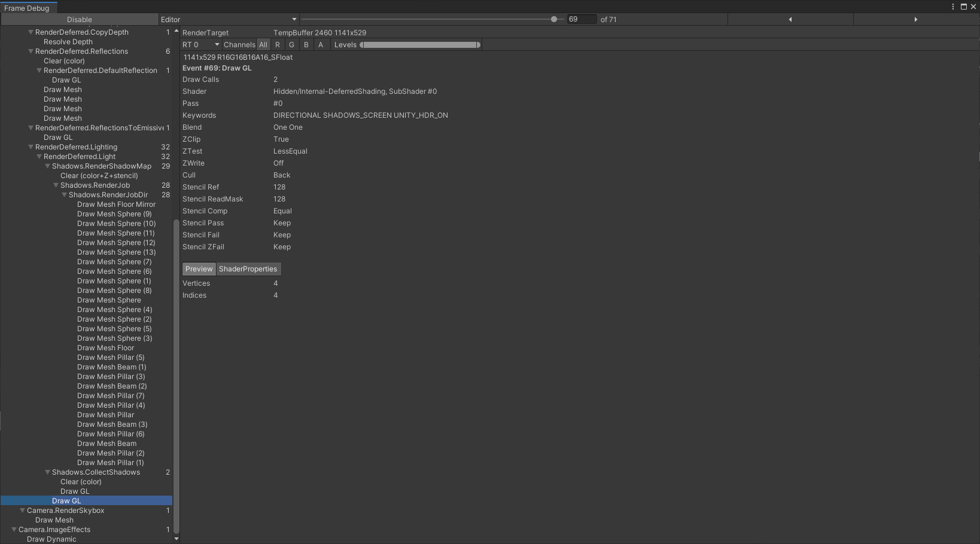
Task: Click the Blend value One One
Action: (x=288, y=127)
